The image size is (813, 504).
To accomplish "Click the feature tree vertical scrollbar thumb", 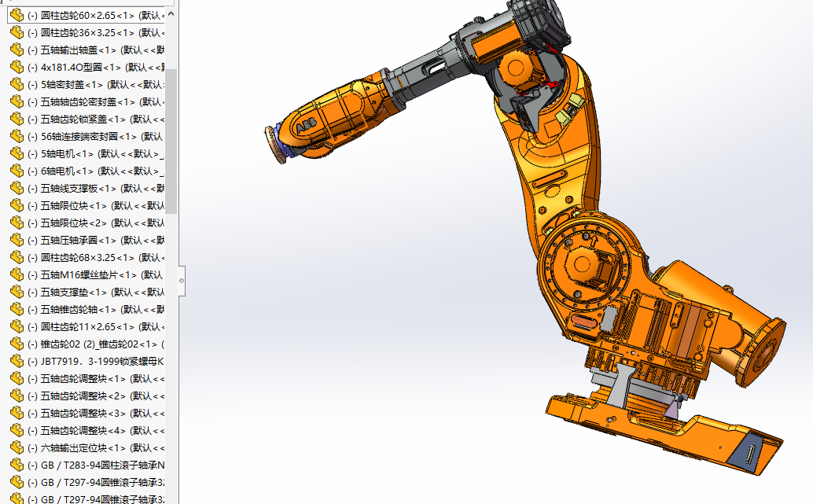I will pyautogui.click(x=171, y=141).
